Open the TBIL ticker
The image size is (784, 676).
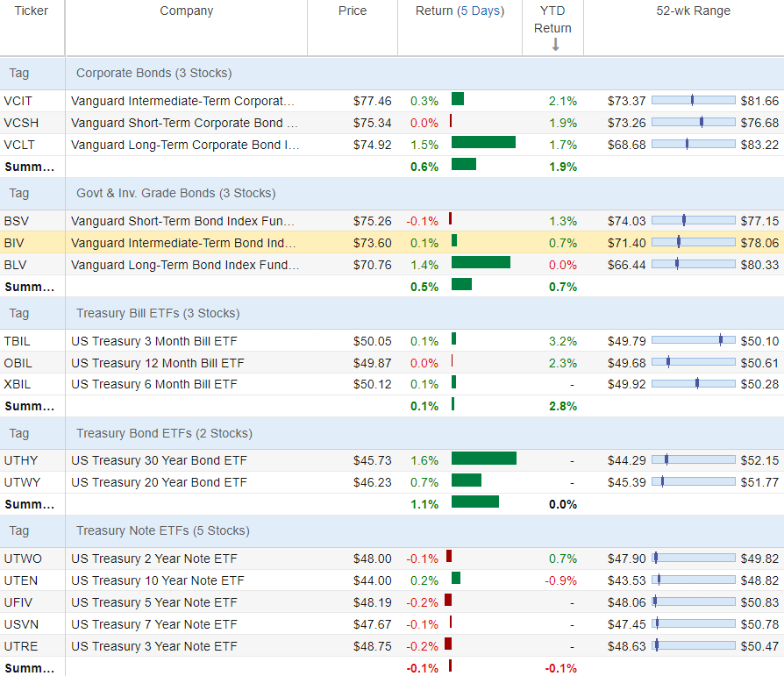pos(17,341)
